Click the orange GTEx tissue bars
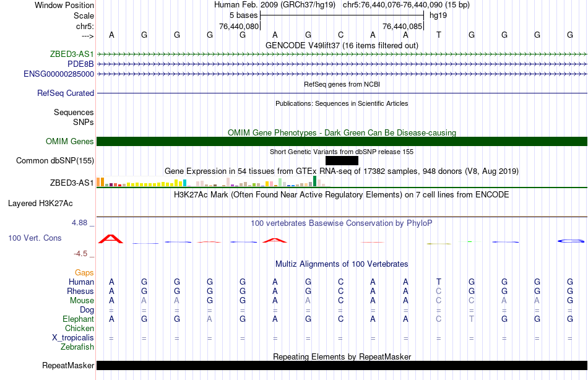Viewport: 588px width, 380px height. click(x=100, y=182)
